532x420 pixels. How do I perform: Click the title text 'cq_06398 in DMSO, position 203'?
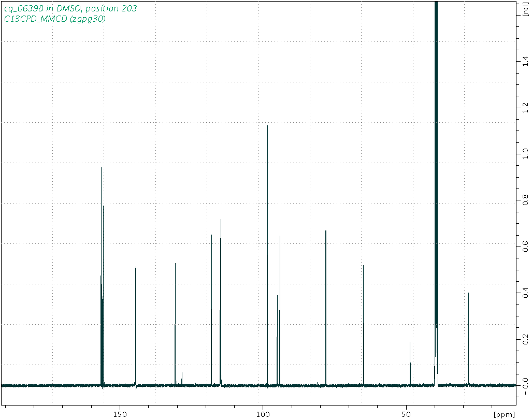70,8
